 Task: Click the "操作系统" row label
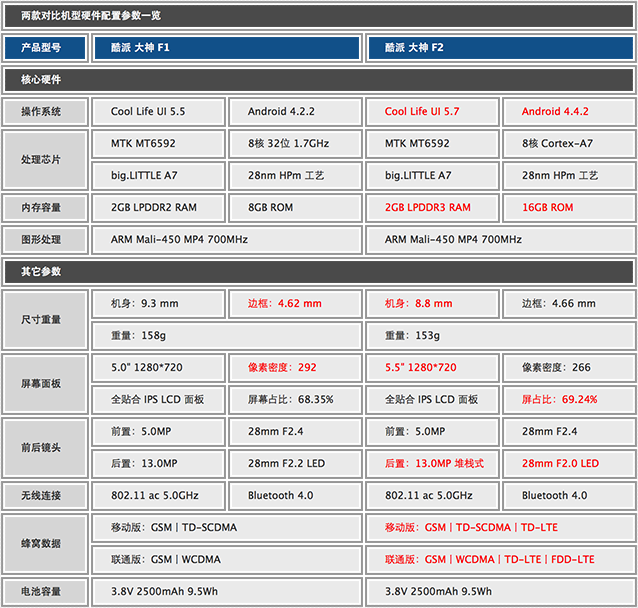click(x=45, y=112)
